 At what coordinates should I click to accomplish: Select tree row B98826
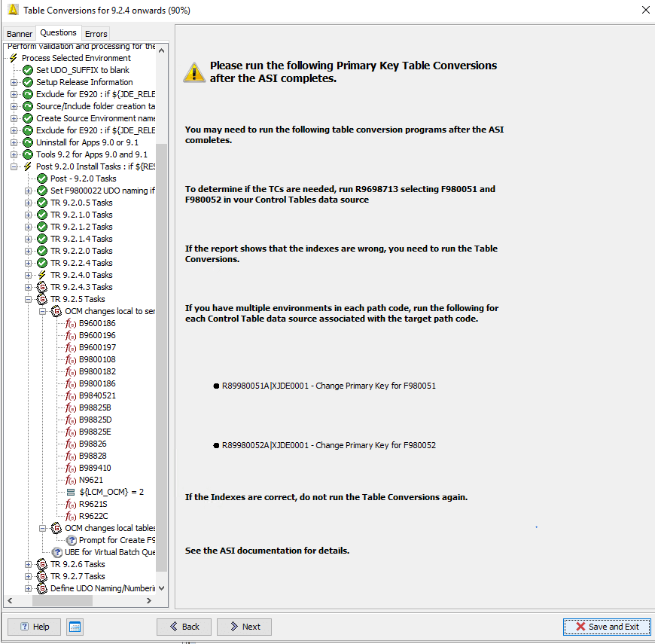pos(93,444)
